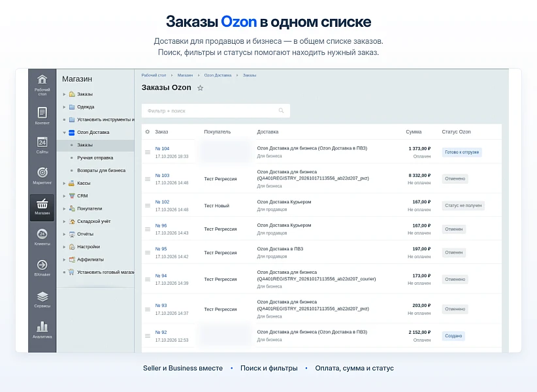The image size is (537, 392).
Task: Open table settings gear icon
Action: coord(147,132)
